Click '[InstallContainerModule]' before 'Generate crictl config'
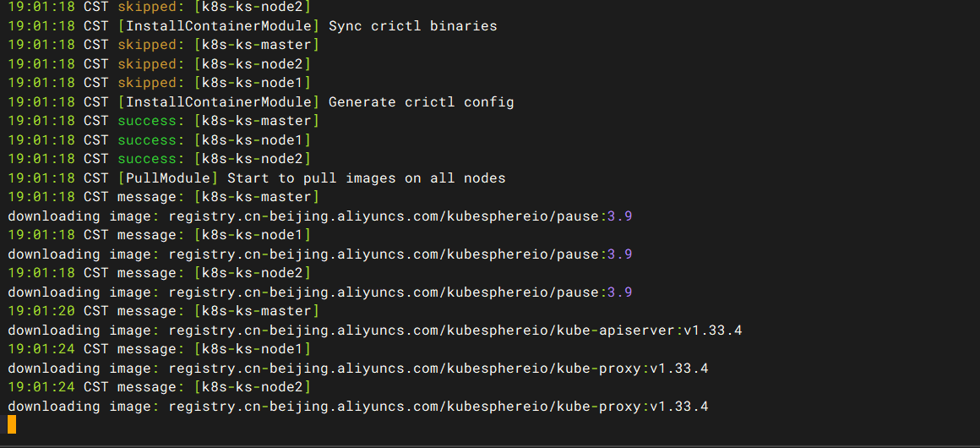The image size is (980, 448). (x=219, y=102)
